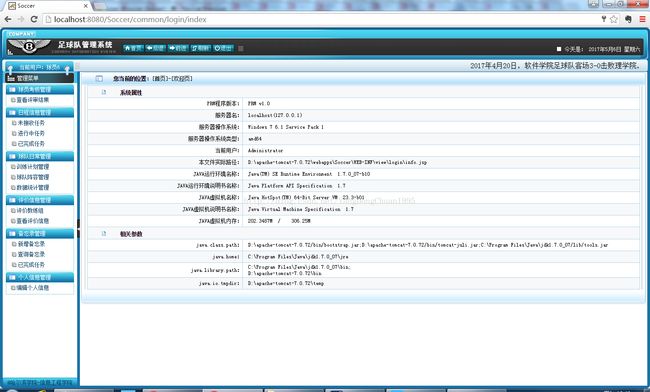
Task: Click the browser back arrow
Action: click(x=8, y=19)
